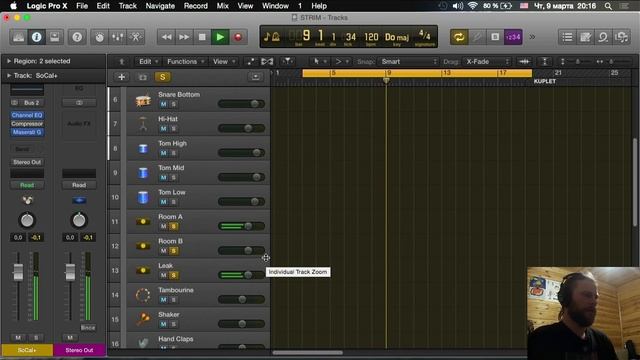Open the Drag X-Fade dropdown
This screenshot has width=640, height=360.
click(487, 62)
